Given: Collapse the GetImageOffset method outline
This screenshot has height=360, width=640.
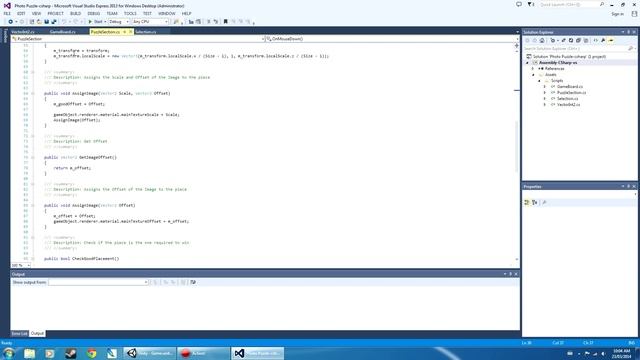Looking at the screenshot, I should click(x=33, y=158).
